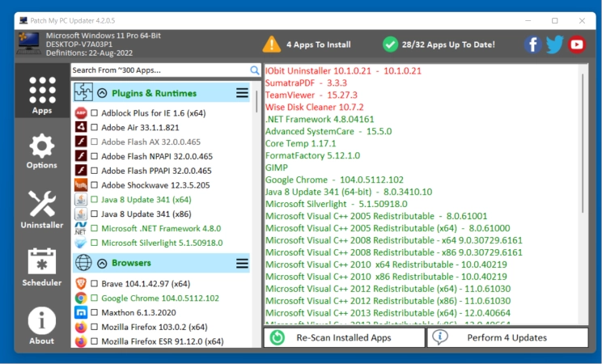Click the Microsoft .NET Framework icon

pos(81,228)
